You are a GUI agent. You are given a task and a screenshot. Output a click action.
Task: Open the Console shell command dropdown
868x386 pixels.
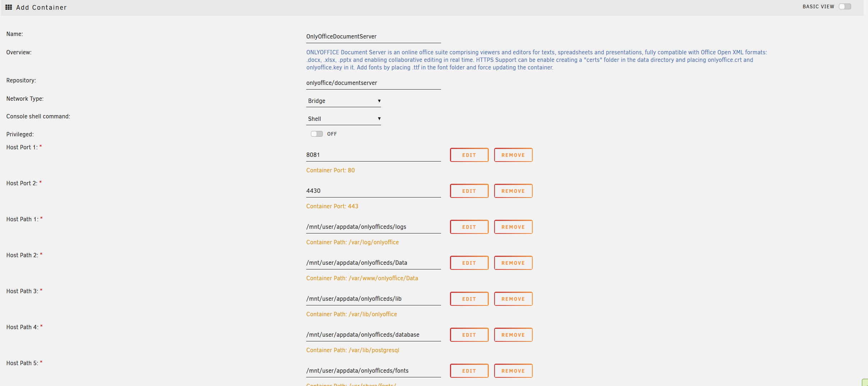click(x=344, y=119)
